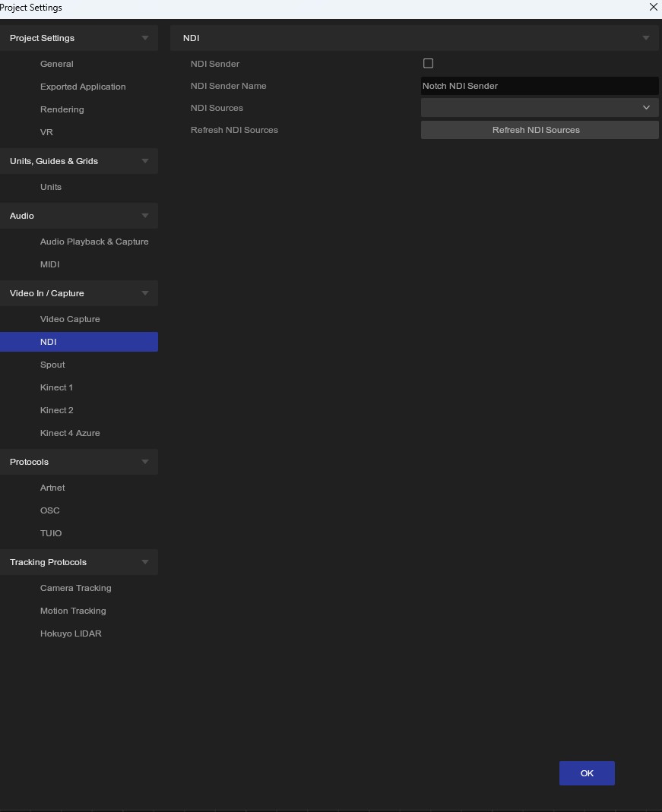This screenshot has width=662, height=812.
Task: Go to Video Capture settings
Action: 70,319
